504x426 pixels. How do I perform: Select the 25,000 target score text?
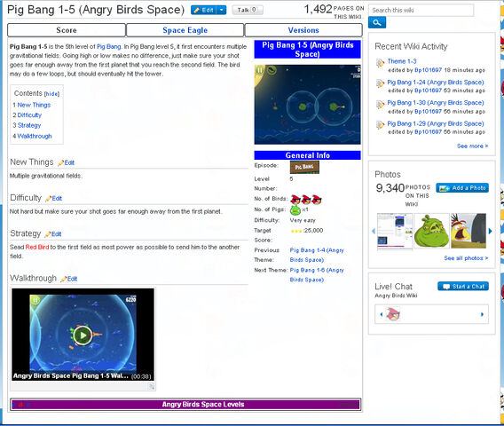click(x=313, y=231)
